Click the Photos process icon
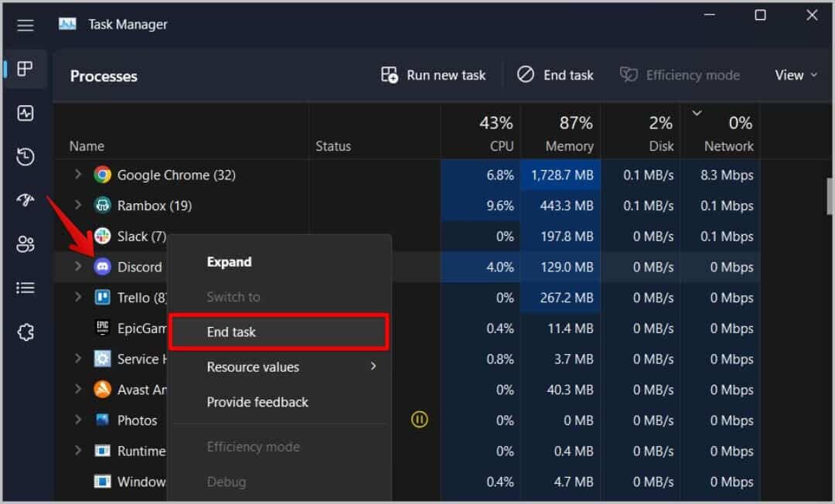The width and height of the screenshot is (835, 504). click(102, 420)
